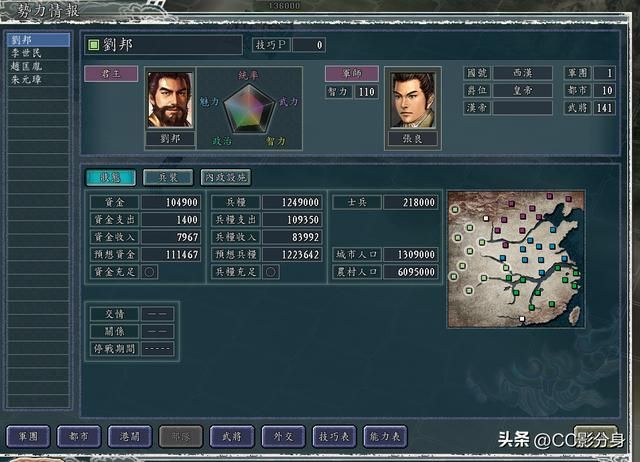Image resolution: width=640 pixels, height=462 pixels.
Task: Select 劉邦 in the faction list
Action: 38,40
